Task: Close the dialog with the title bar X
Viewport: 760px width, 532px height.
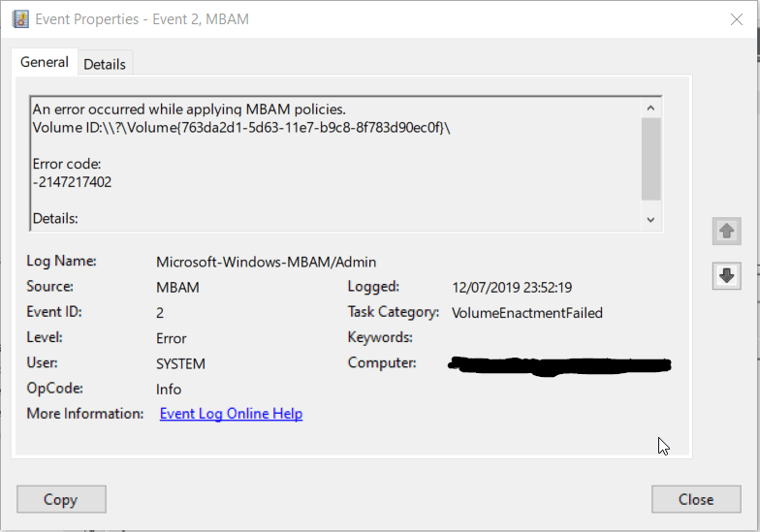Action: coord(734,19)
